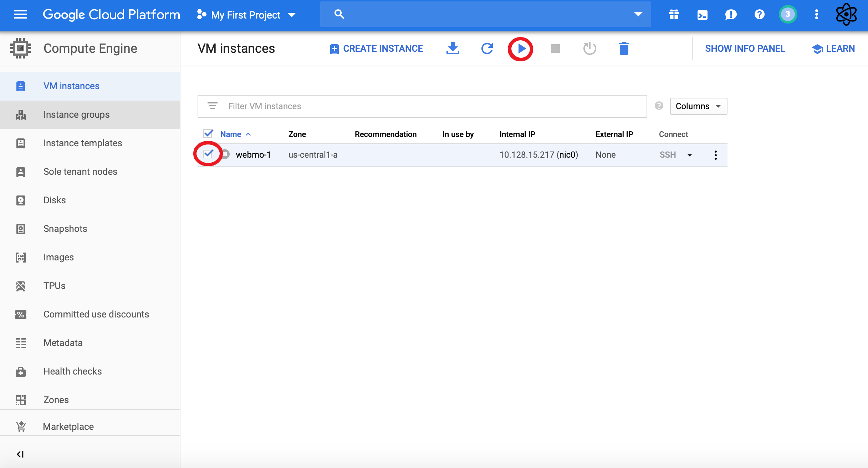Open the help question mark icon

760,15
